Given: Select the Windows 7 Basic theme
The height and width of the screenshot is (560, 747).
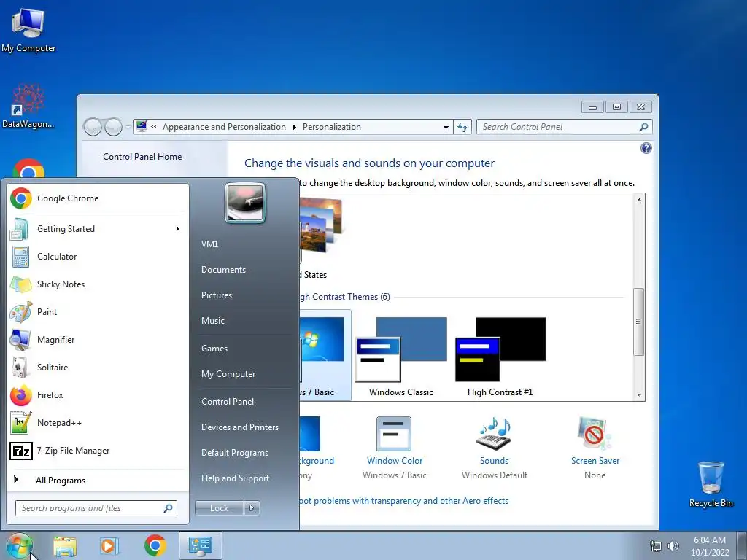Looking at the screenshot, I should click(x=325, y=356).
